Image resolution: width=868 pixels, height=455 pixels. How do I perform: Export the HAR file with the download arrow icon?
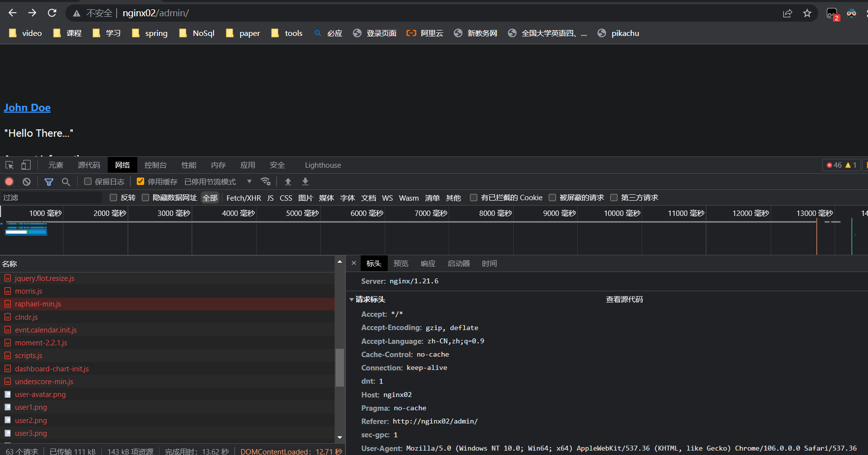pos(305,182)
